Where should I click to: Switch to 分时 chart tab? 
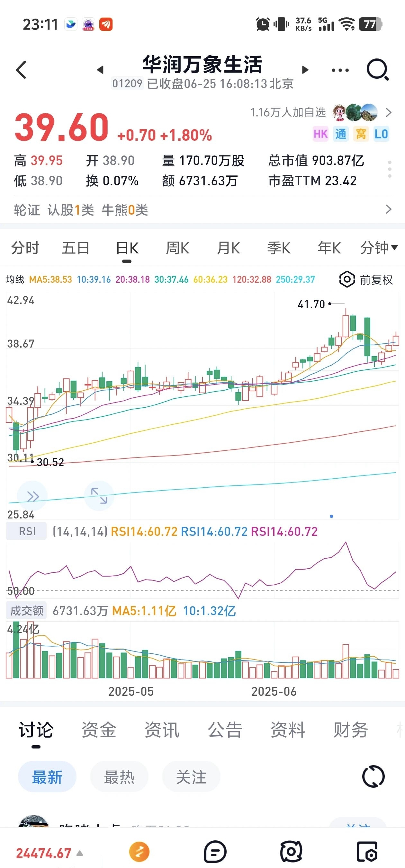(x=25, y=248)
